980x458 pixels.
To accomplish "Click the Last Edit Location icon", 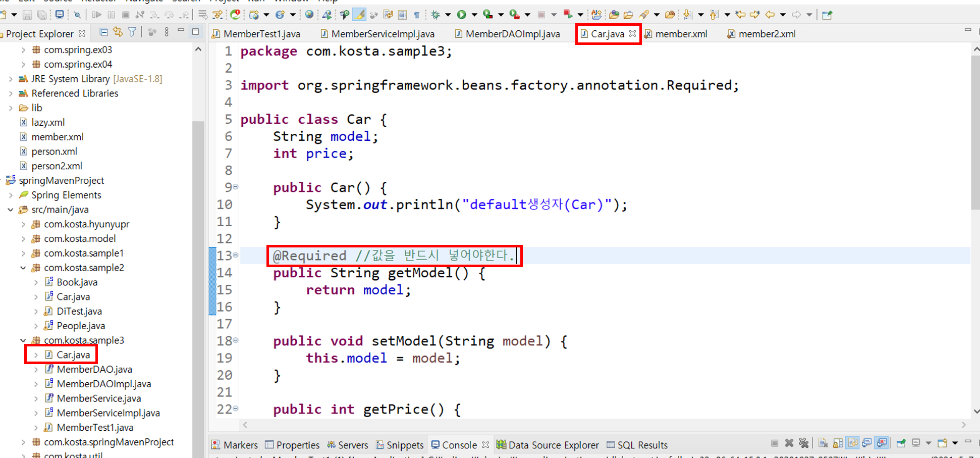I will pyautogui.click(x=740, y=15).
